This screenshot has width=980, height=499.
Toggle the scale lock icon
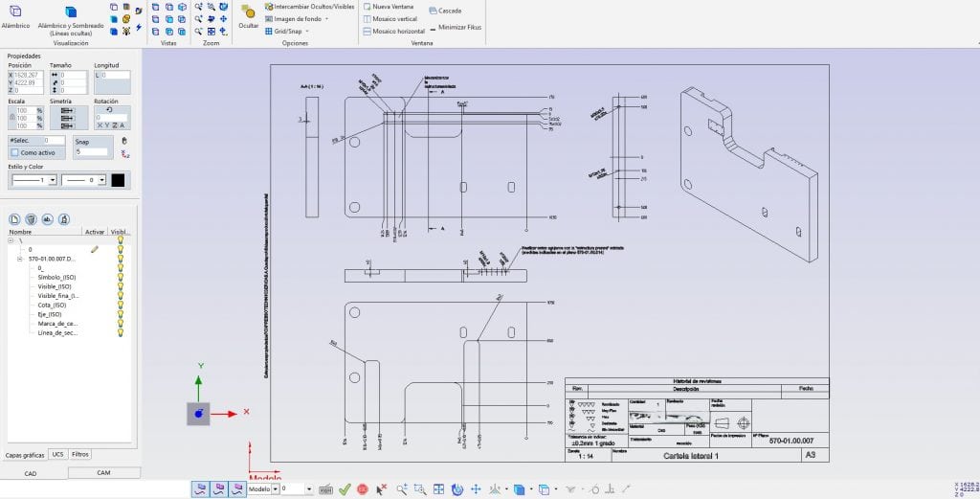[x=11, y=118]
